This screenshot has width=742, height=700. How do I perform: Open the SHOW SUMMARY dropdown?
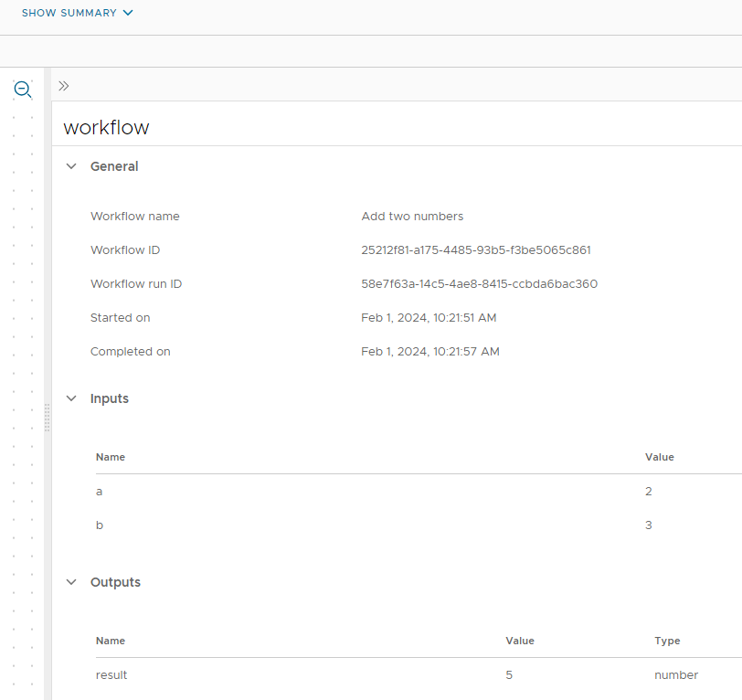point(77,13)
